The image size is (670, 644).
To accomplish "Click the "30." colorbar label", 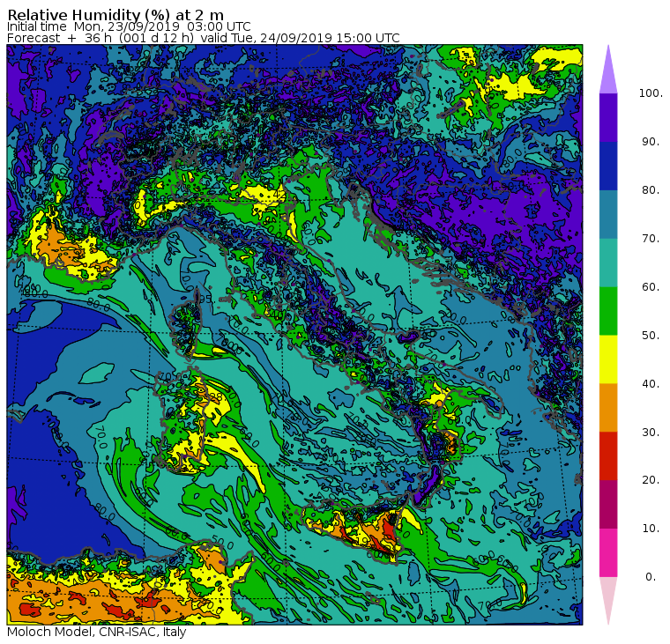I will pyautogui.click(x=651, y=433).
